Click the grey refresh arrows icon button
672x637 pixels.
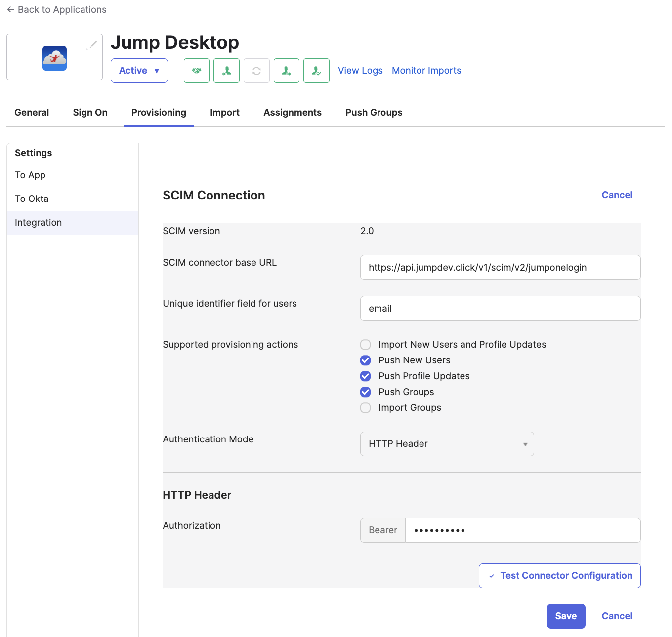(256, 71)
